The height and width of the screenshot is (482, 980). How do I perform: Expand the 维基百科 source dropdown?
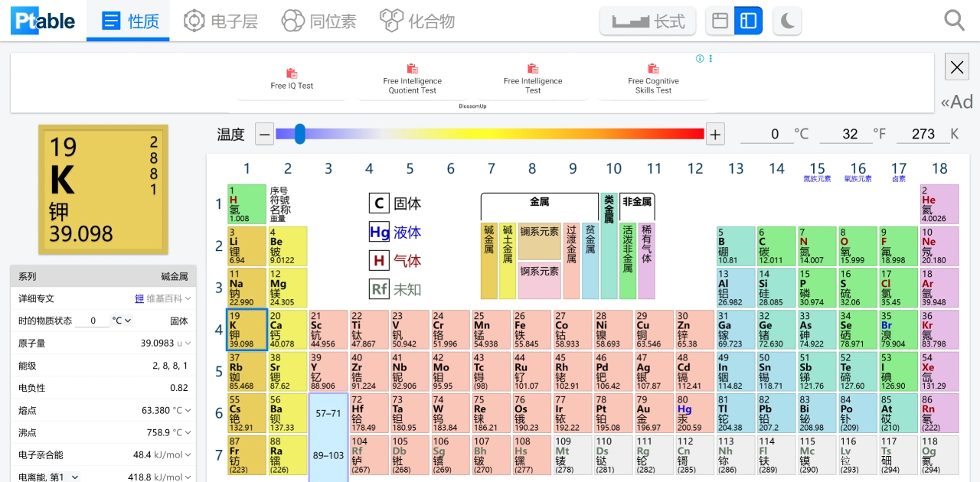168,298
